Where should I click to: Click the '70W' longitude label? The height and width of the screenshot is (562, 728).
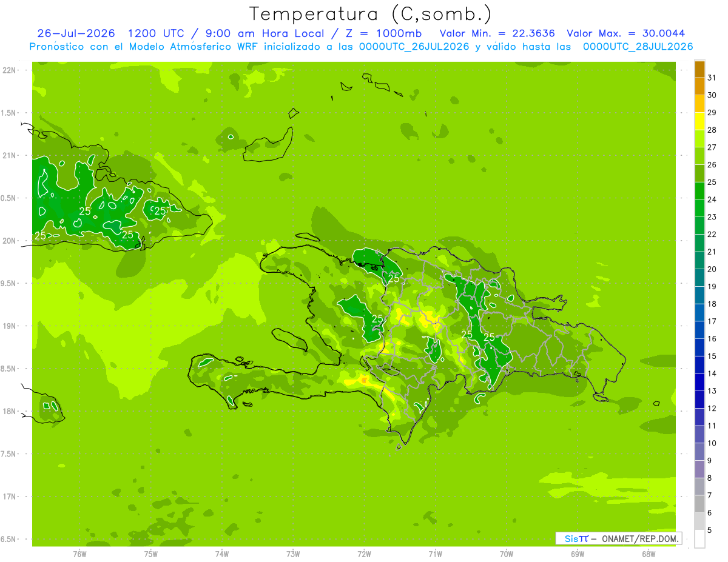[507, 554]
